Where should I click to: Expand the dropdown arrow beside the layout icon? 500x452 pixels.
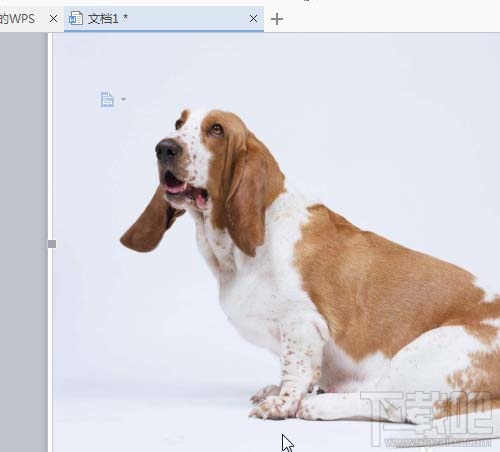[123, 99]
